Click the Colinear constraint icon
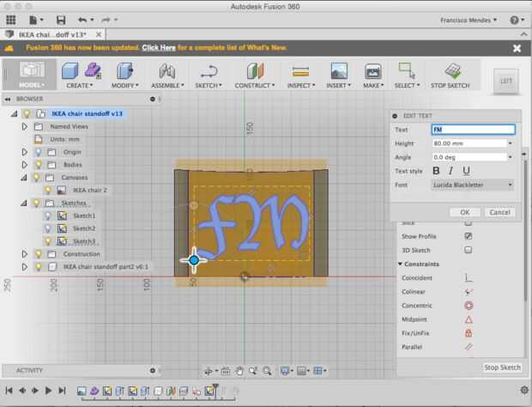This screenshot has width=532, height=407. click(469, 292)
